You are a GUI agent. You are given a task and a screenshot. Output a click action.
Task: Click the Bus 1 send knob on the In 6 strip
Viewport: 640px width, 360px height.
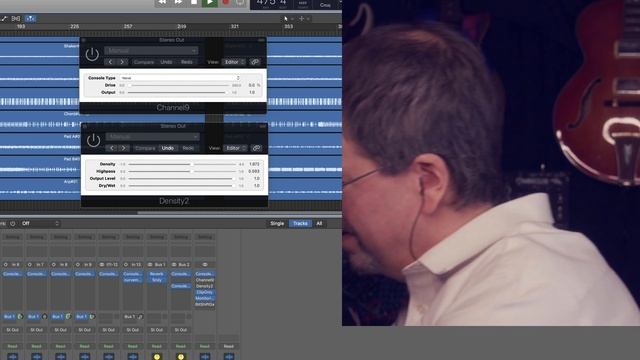[x=20, y=317]
